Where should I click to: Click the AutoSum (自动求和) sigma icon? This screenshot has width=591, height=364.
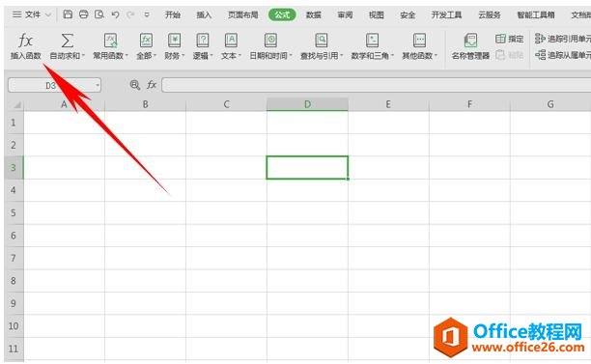pyautogui.click(x=67, y=41)
